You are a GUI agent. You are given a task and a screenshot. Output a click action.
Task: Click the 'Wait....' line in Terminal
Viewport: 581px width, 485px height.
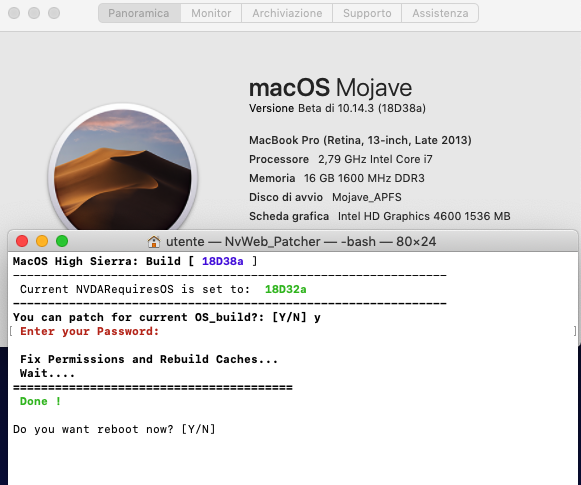point(47,373)
